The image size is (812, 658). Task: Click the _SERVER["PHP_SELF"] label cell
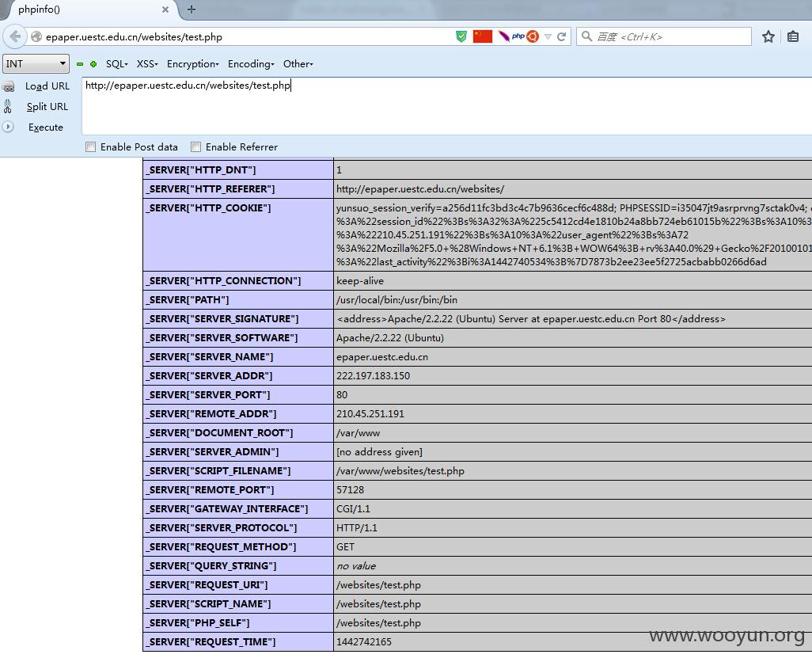(x=238, y=623)
